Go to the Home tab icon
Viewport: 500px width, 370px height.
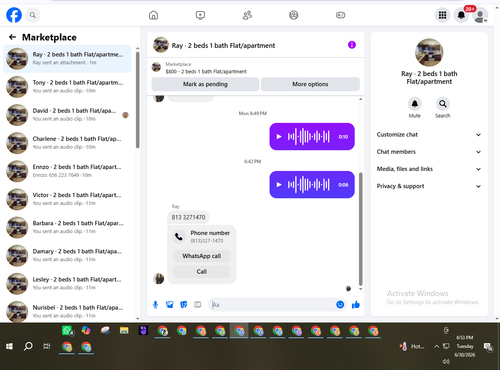(153, 15)
